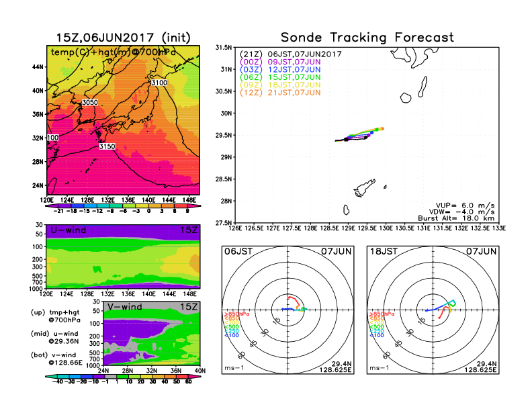Click the "128.625E" coordinate in 18JST hodograph
This screenshot has width=532, height=411.
(480, 369)
